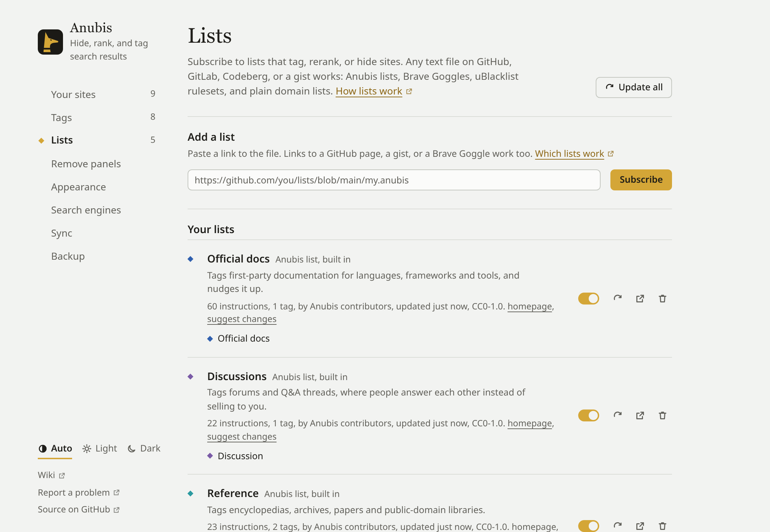
Task: Disable the Reference list toggle
Action: [x=589, y=526]
